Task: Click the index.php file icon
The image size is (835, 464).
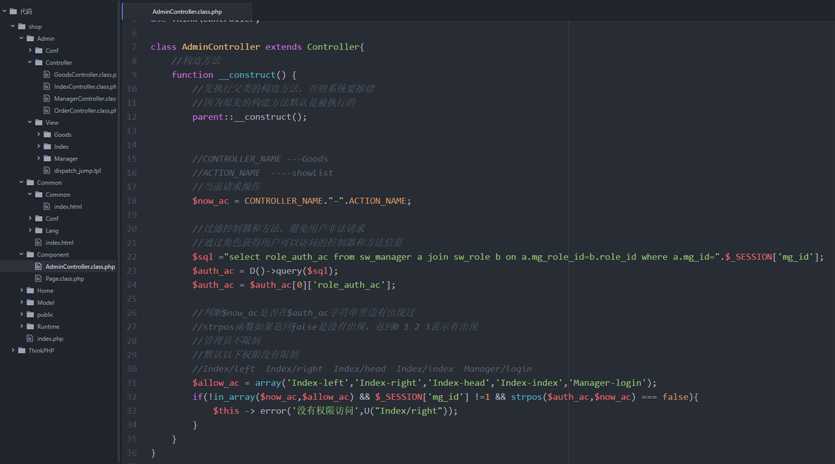Action: tap(30, 338)
